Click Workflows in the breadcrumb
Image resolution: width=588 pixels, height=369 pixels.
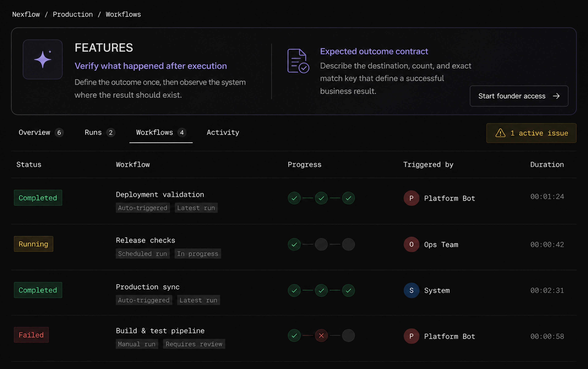pyautogui.click(x=123, y=14)
